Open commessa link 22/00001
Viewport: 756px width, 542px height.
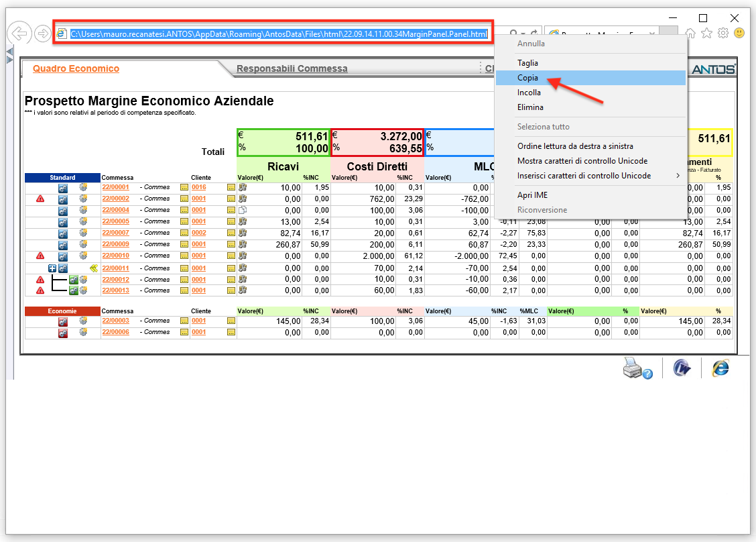pyautogui.click(x=116, y=187)
